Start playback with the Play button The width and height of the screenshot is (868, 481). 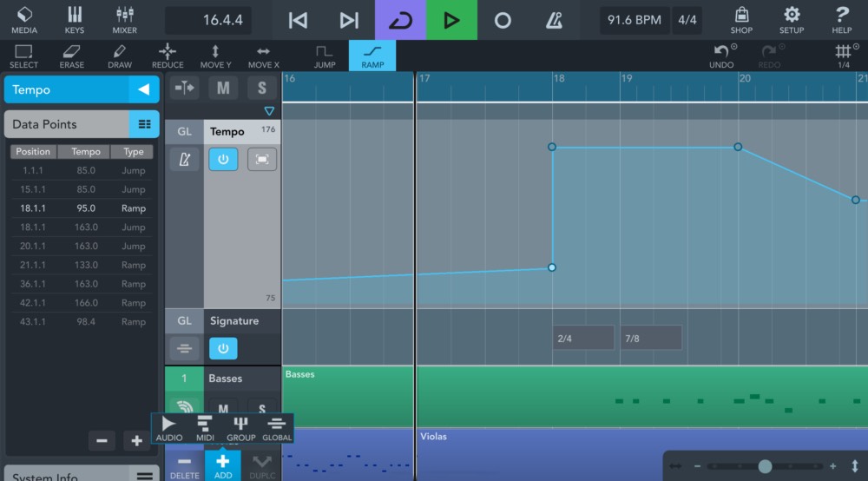click(451, 20)
